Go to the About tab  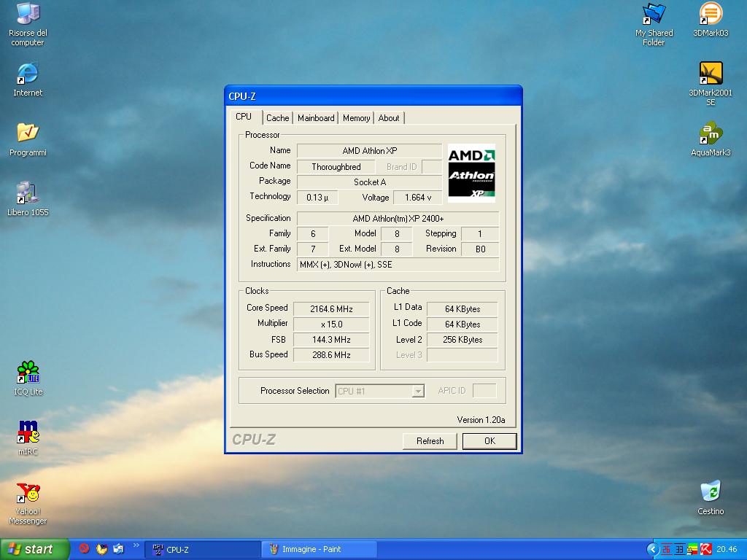389,118
